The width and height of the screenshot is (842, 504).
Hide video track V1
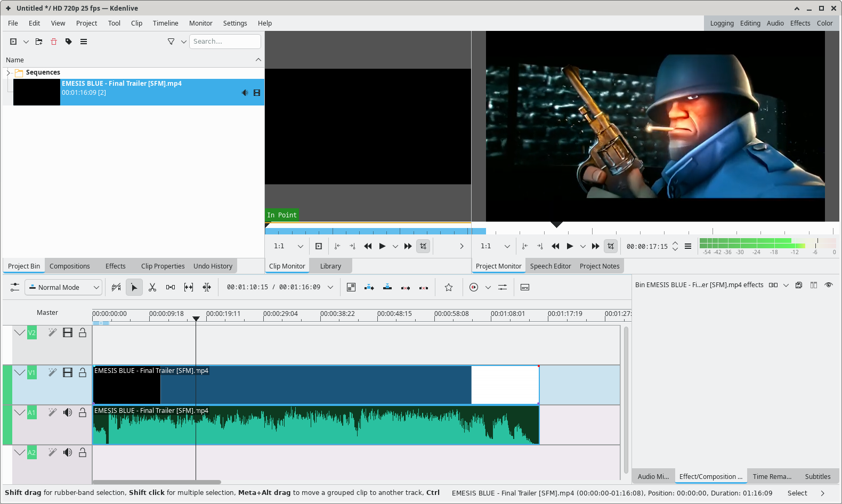(x=68, y=372)
